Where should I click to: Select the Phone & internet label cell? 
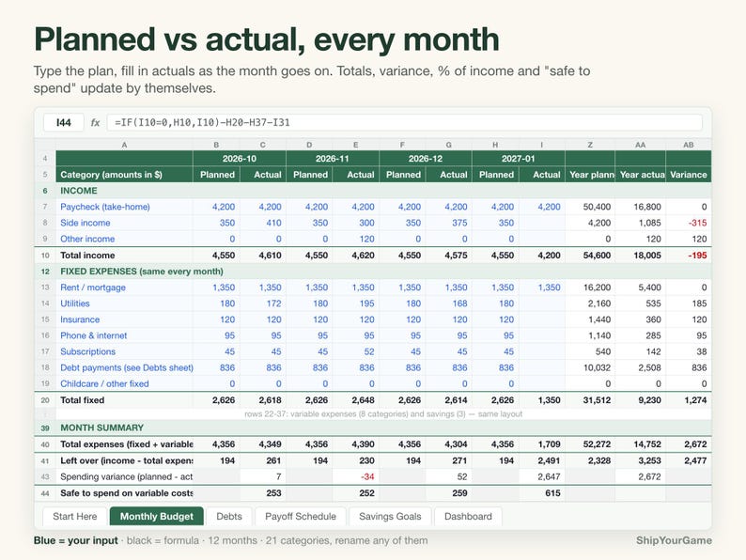124,335
